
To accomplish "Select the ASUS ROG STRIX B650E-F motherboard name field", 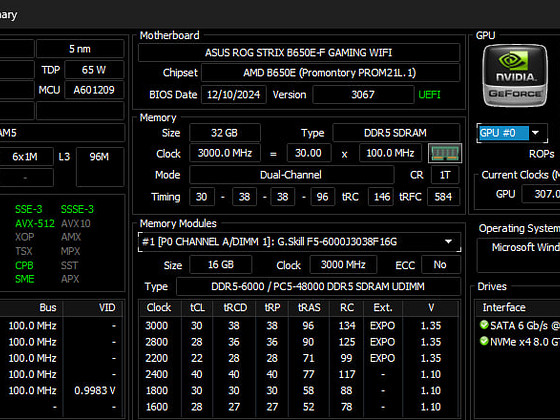I will click(x=299, y=53).
